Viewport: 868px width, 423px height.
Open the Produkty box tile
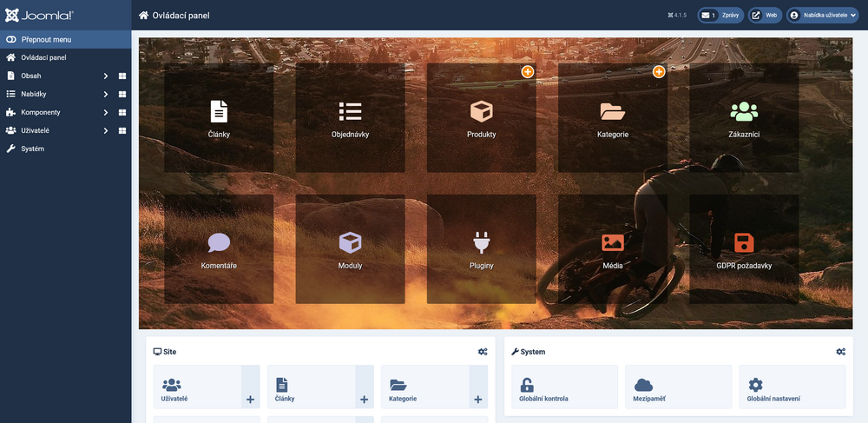point(481,118)
